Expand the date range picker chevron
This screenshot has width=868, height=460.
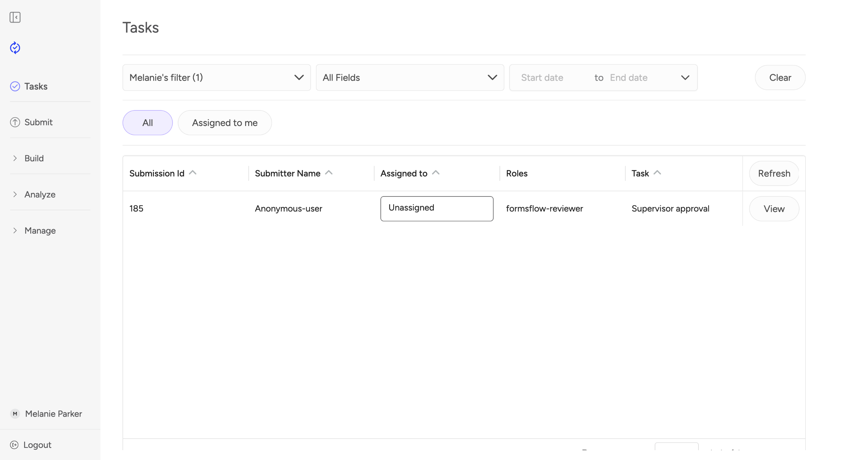pyautogui.click(x=685, y=78)
